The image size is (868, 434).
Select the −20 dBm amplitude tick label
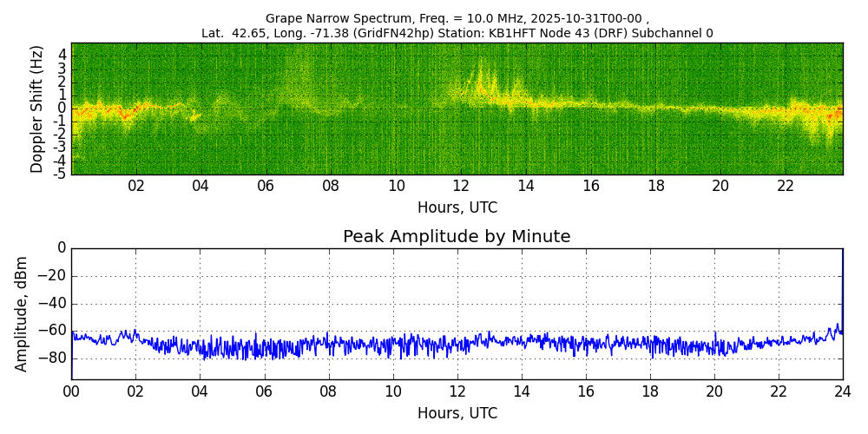pos(50,276)
